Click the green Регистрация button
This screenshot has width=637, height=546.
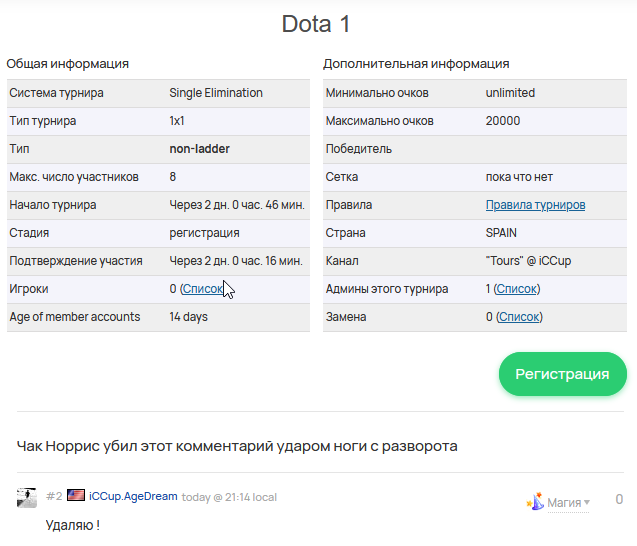pos(562,374)
